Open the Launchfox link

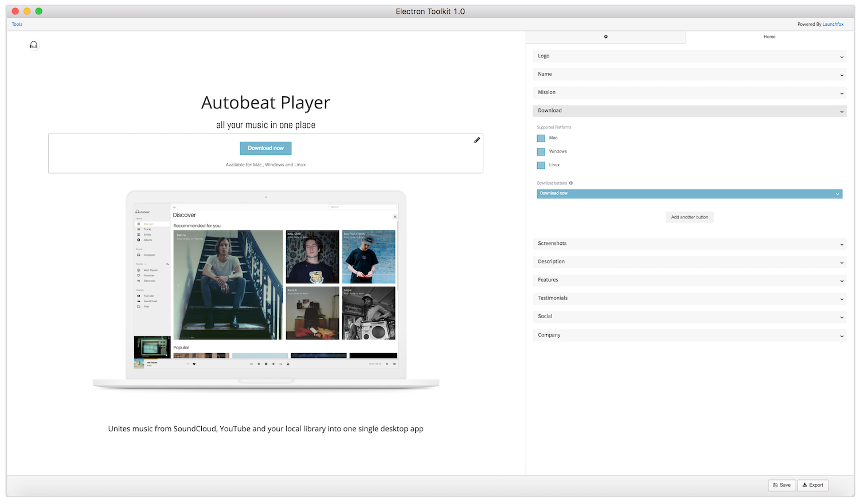point(832,24)
